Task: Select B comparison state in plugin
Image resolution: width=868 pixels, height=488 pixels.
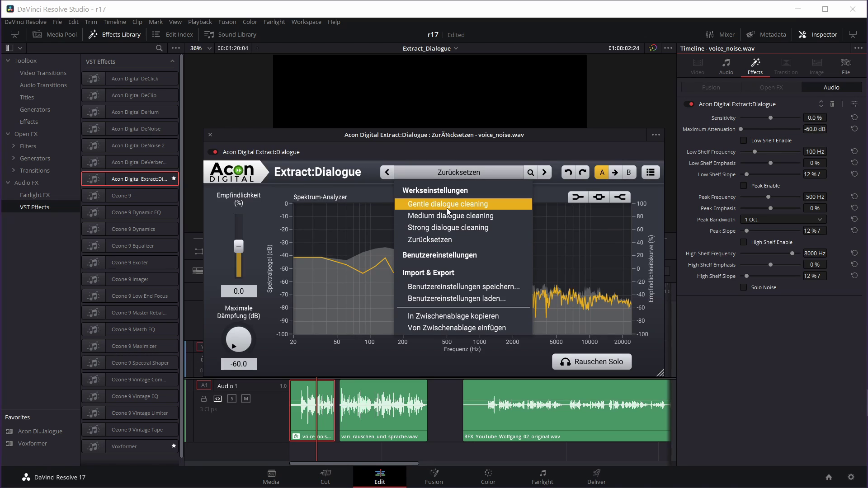Action: pos(628,172)
